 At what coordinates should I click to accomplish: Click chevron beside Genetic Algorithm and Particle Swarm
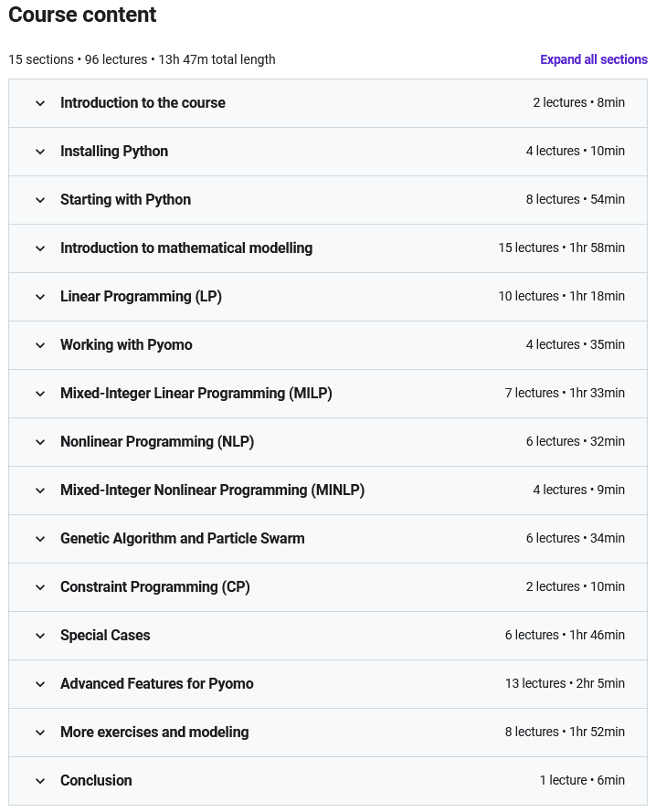pyautogui.click(x=40, y=539)
